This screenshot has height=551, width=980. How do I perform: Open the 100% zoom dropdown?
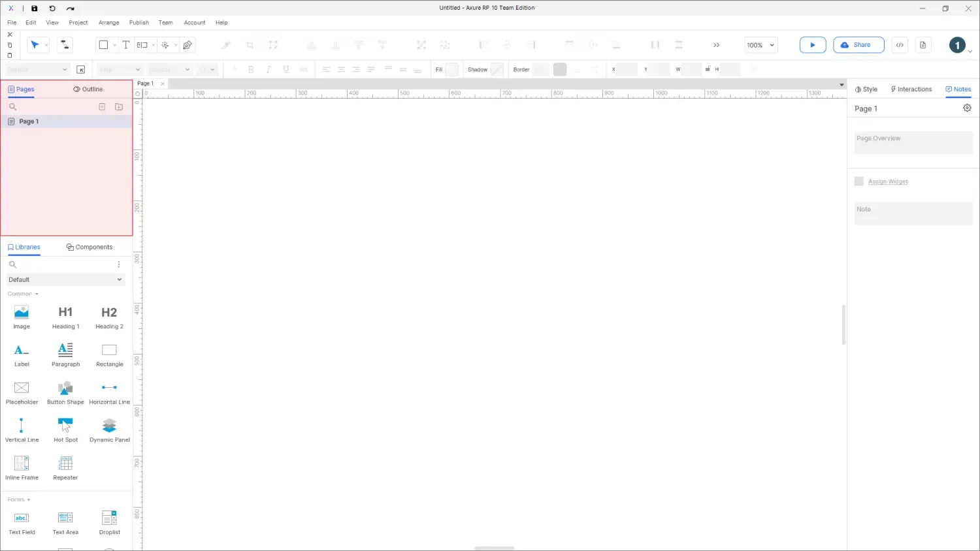pos(760,45)
